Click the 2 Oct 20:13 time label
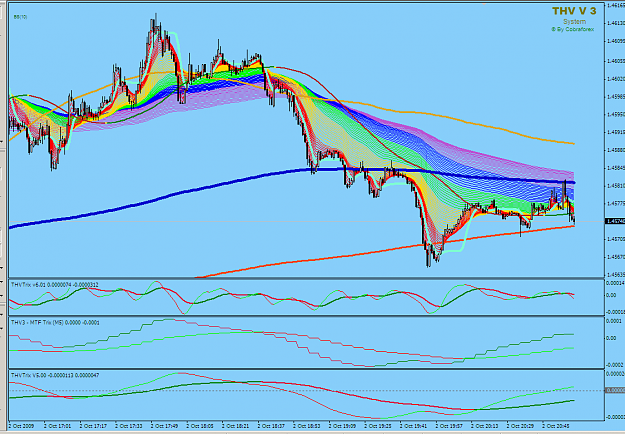 pos(484,426)
